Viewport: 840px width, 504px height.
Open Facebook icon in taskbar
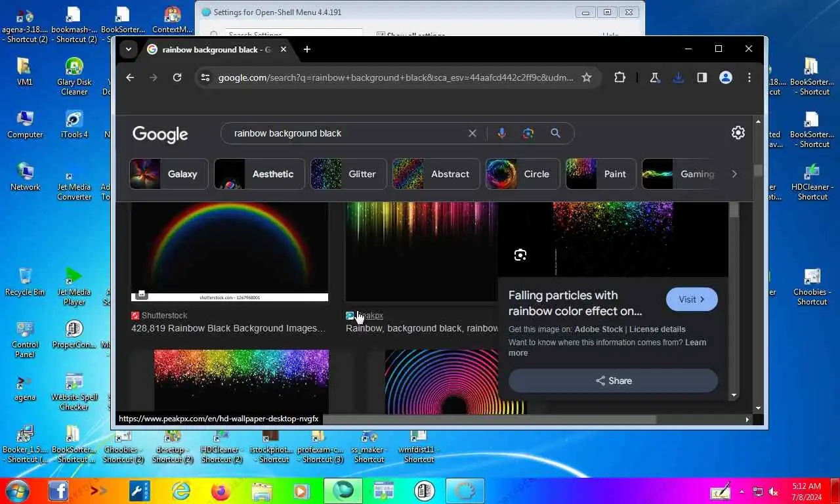pyautogui.click(x=58, y=491)
